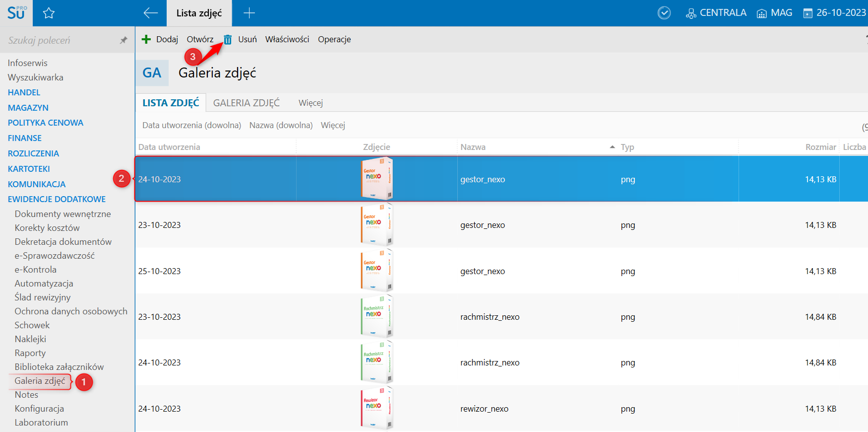Open Automatyzacja
This screenshot has height=432, width=868.
point(44,284)
